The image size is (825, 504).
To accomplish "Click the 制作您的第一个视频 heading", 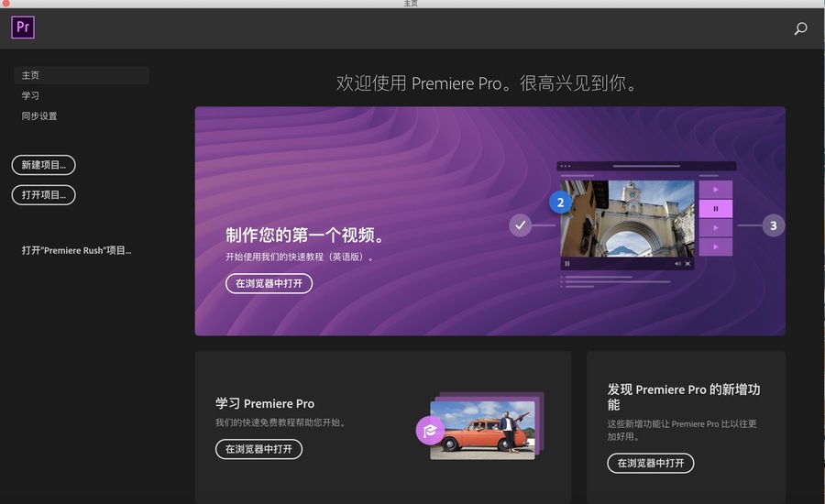I will click(x=304, y=236).
